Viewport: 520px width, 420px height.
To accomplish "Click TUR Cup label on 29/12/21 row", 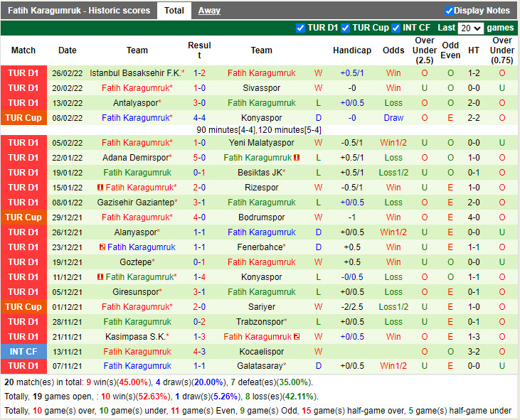I will click(x=23, y=217).
